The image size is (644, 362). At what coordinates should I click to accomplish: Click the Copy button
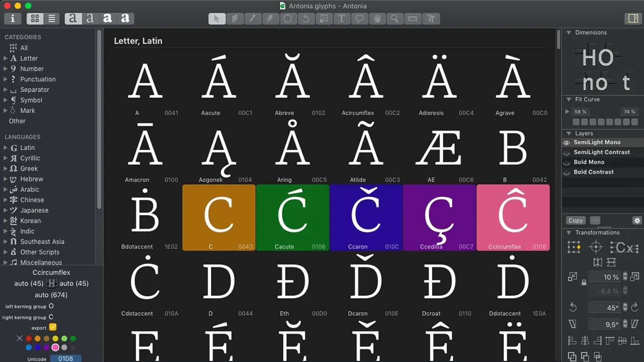(x=575, y=221)
